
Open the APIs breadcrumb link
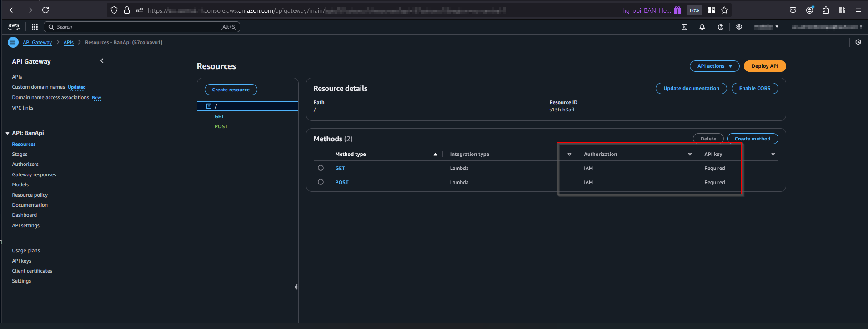pos(69,42)
